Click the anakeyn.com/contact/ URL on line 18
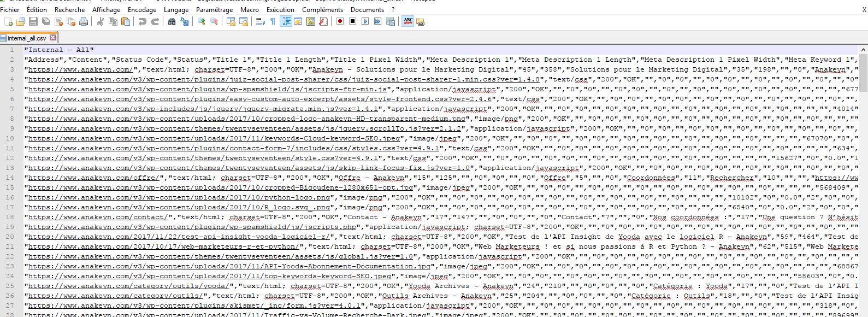This screenshot has height=317, width=868. [98, 217]
